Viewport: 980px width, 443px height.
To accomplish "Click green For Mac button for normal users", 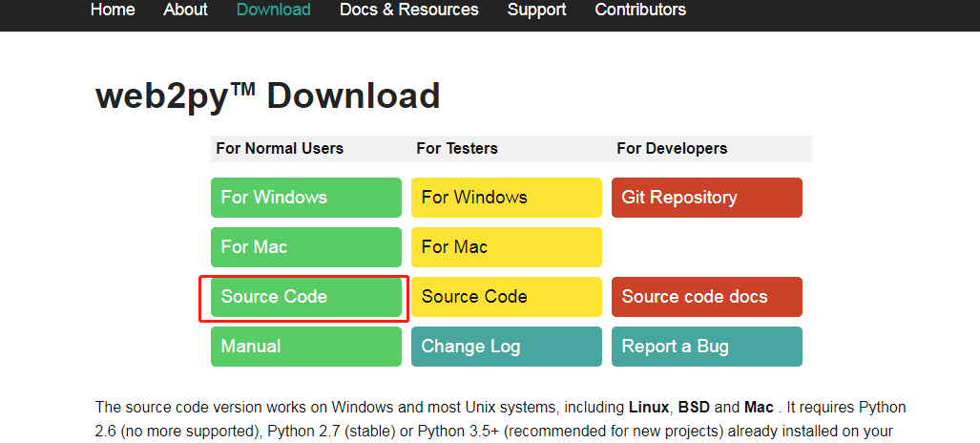I will pos(306,247).
